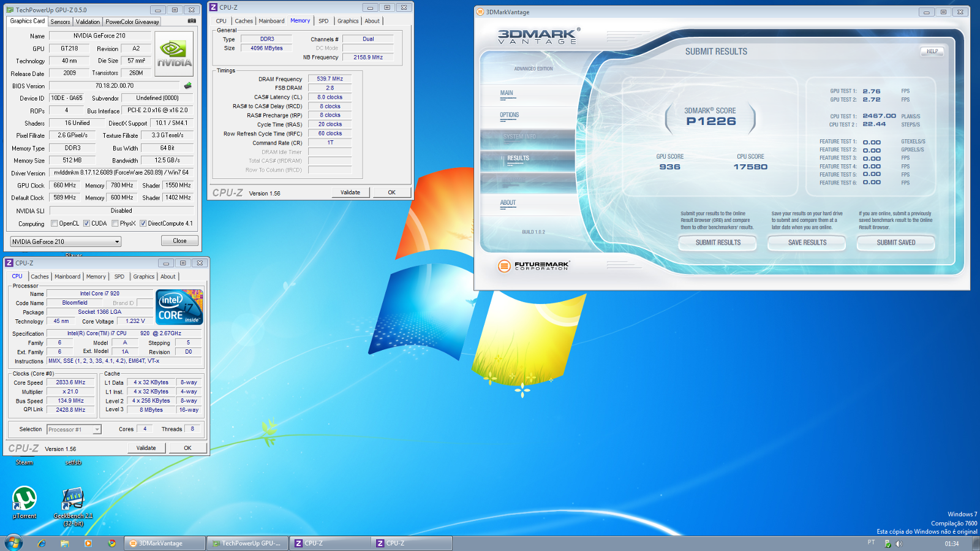Click the BIOS save chip icon in GPU-Z

pos(188,86)
